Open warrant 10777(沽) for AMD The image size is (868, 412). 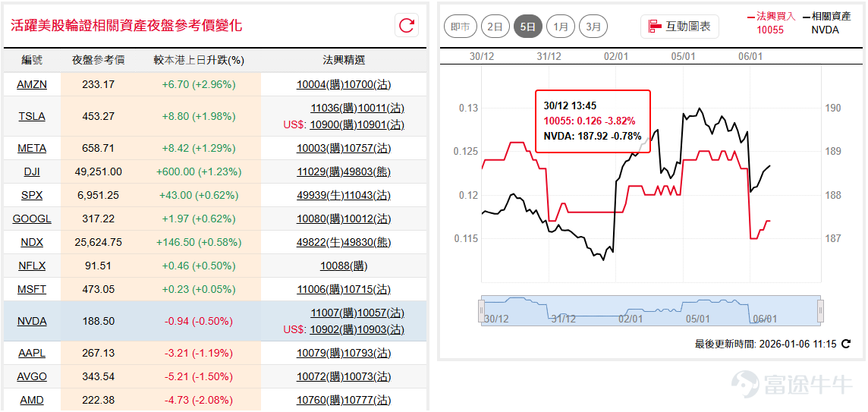pos(367,400)
